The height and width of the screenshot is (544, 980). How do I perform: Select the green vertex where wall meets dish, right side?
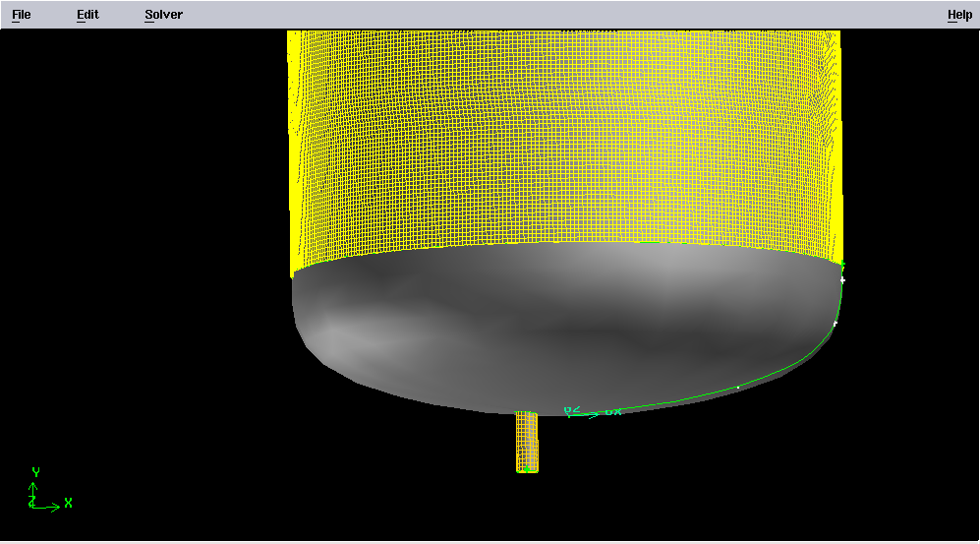pos(841,263)
